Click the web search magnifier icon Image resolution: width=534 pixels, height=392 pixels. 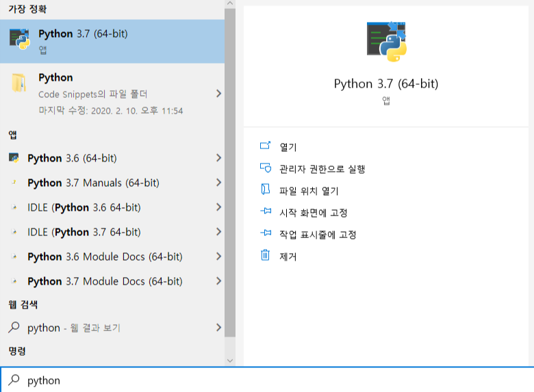[x=14, y=327]
